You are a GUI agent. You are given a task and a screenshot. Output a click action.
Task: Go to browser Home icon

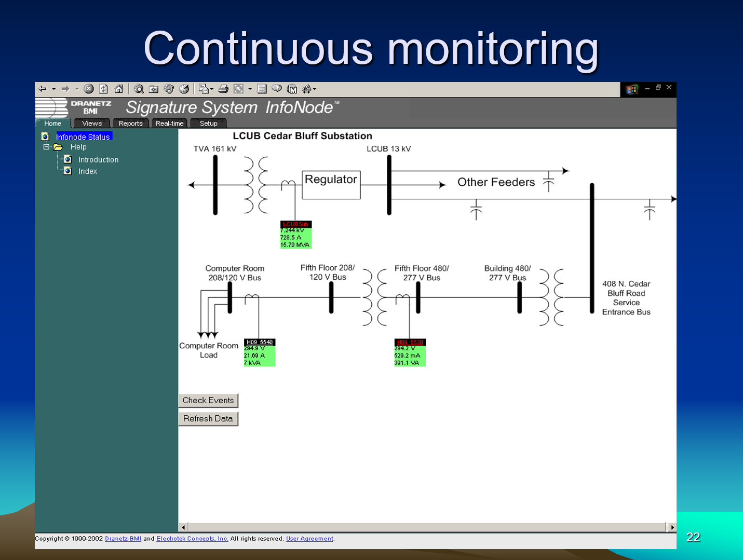click(119, 89)
